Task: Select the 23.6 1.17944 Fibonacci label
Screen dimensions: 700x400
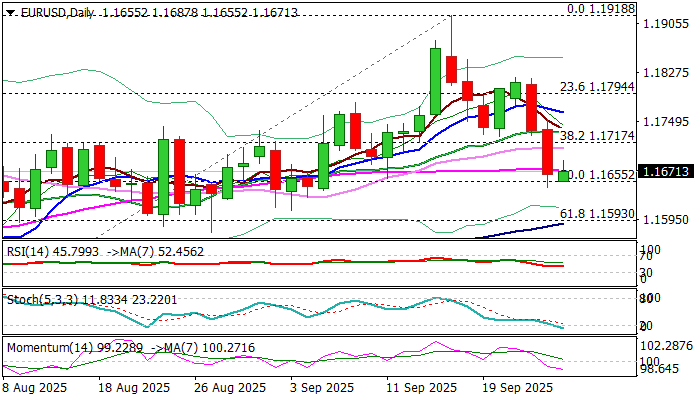Action: pos(597,86)
